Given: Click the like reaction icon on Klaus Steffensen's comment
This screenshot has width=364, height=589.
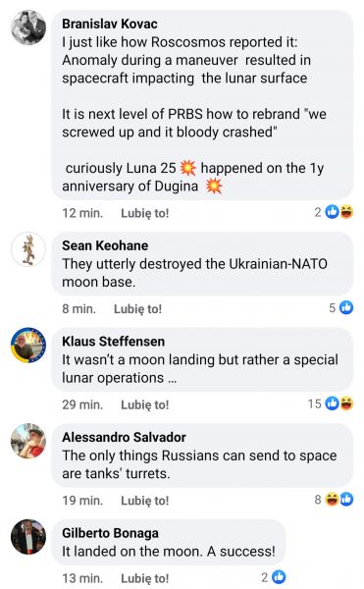Looking at the screenshot, I should click(332, 403).
